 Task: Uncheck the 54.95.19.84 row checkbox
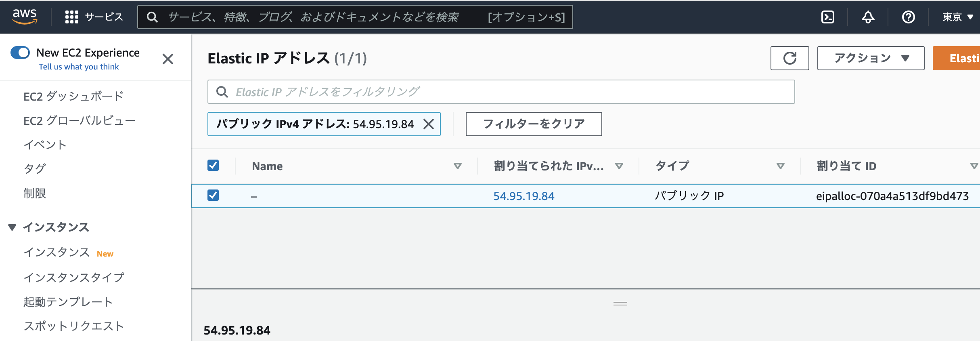(213, 195)
